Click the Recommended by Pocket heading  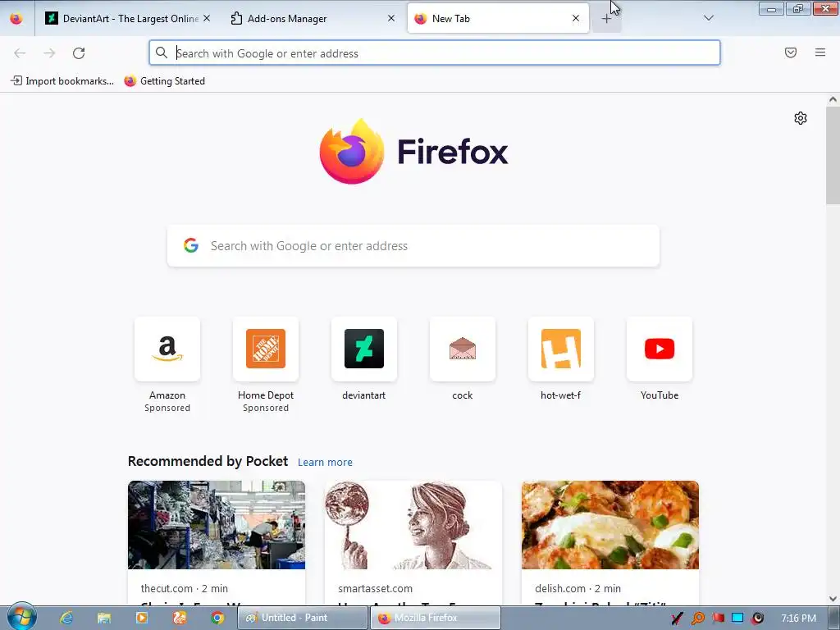pos(208,461)
